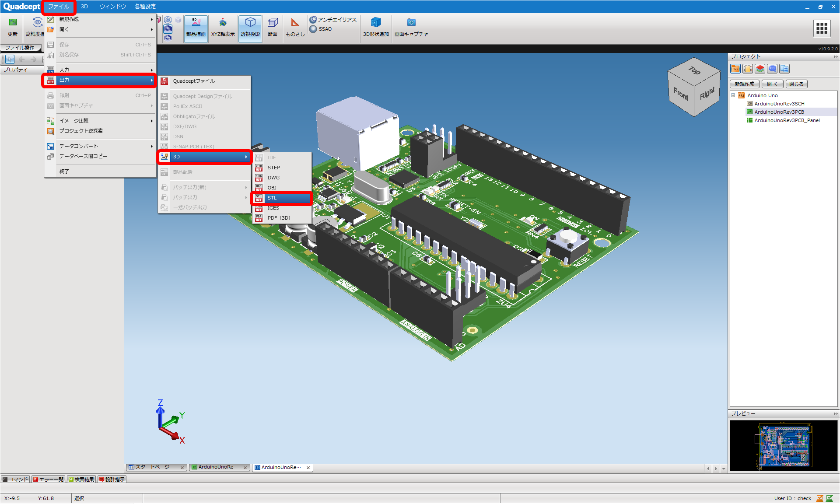Switch to the スタートページ tab
The height and width of the screenshot is (504, 840).
(152, 467)
